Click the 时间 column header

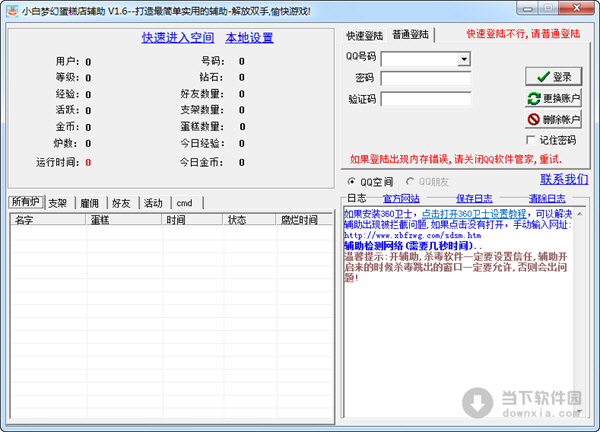(192, 220)
